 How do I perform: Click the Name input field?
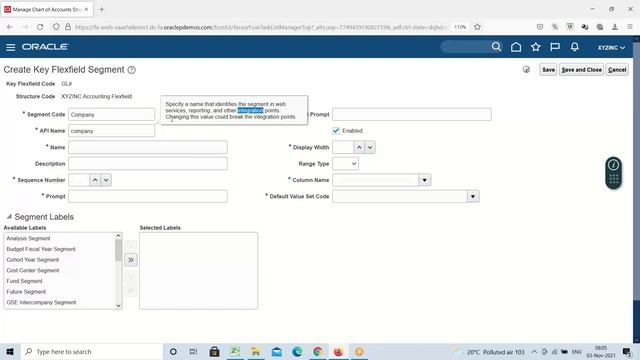pos(148,147)
